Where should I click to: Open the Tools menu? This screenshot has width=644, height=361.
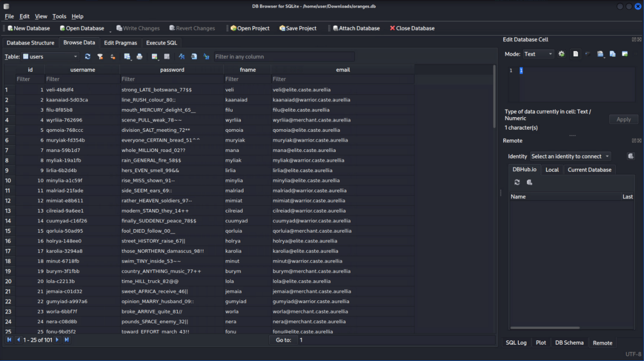(x=60, y=16)
